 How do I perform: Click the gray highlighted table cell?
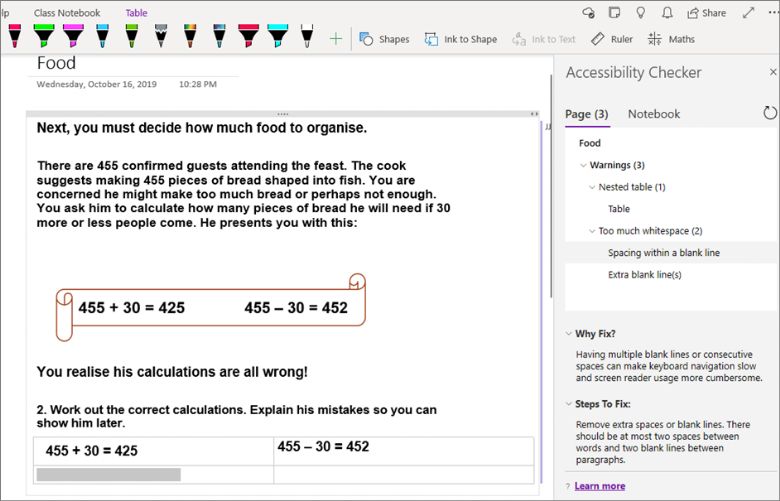tap(108, 475)
